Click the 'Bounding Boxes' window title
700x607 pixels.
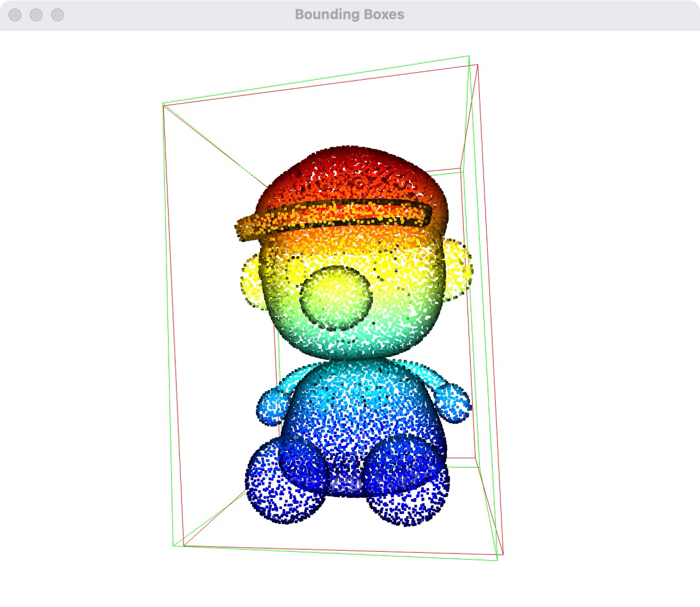click(x=349, y=15)
